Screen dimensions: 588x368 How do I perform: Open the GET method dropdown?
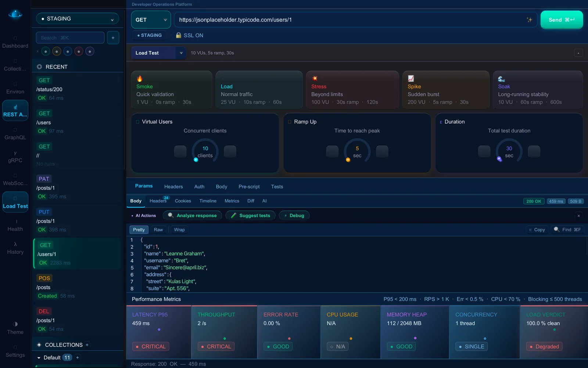pos(151,20)
